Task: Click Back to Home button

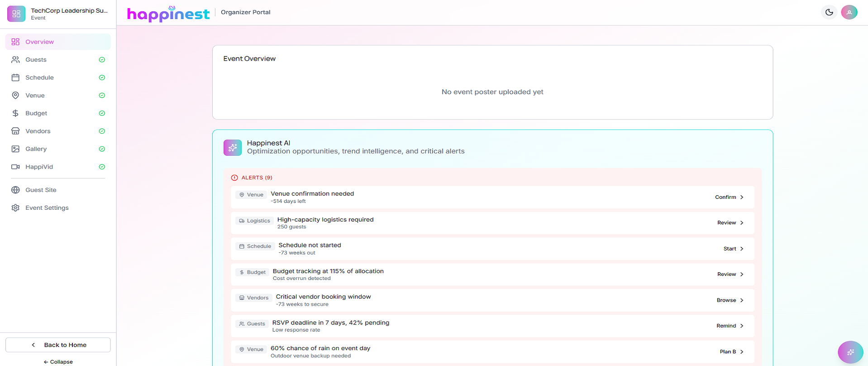Action: click(x=58, y=345)
